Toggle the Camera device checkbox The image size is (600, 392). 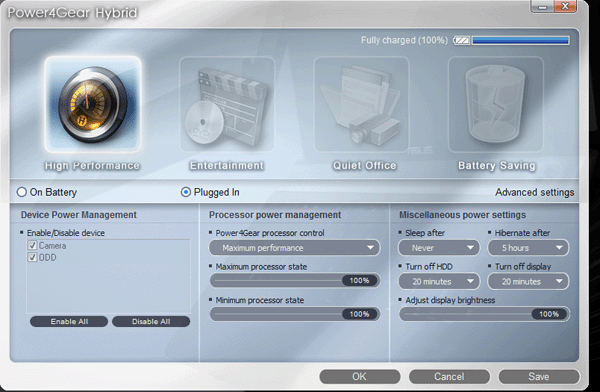point(33,245)
